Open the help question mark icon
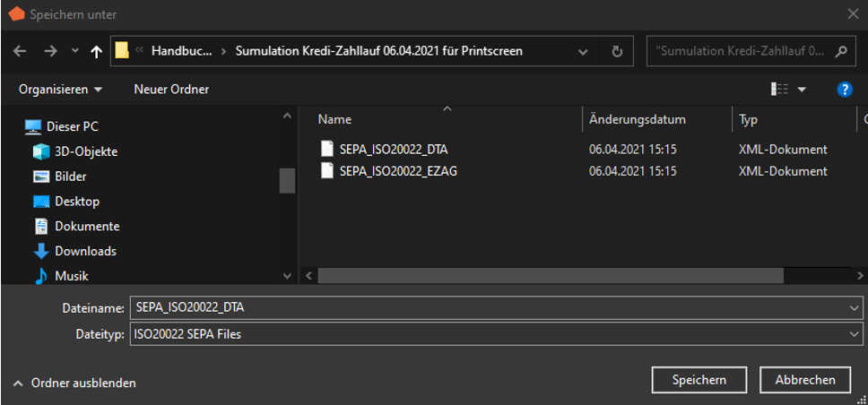Screen dimensions: 868x405 pyautogui.click(x=844, y=89)
